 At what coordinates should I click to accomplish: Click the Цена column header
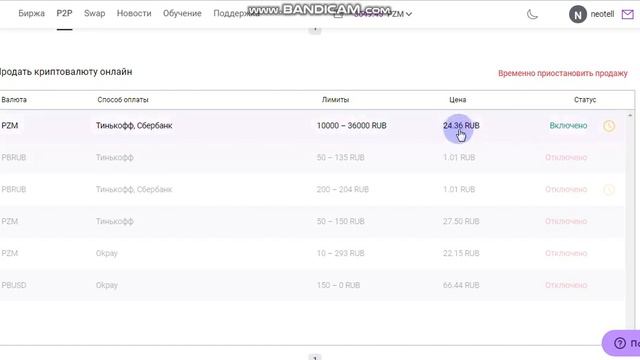pyautogui.click(x=458, y=100)
